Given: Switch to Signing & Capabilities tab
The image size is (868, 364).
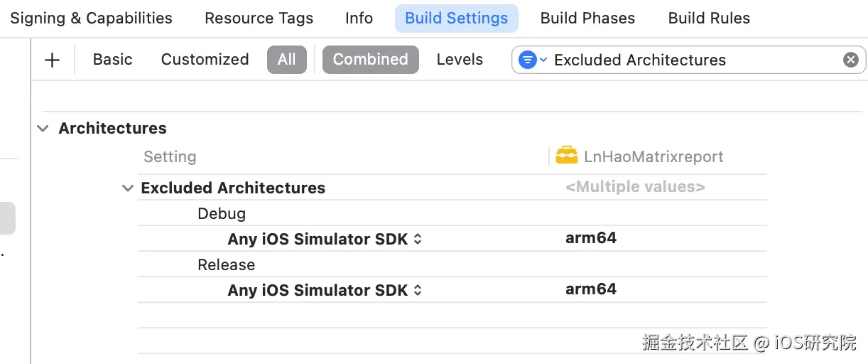Looking at the screenshot, I should click(91, 18).
